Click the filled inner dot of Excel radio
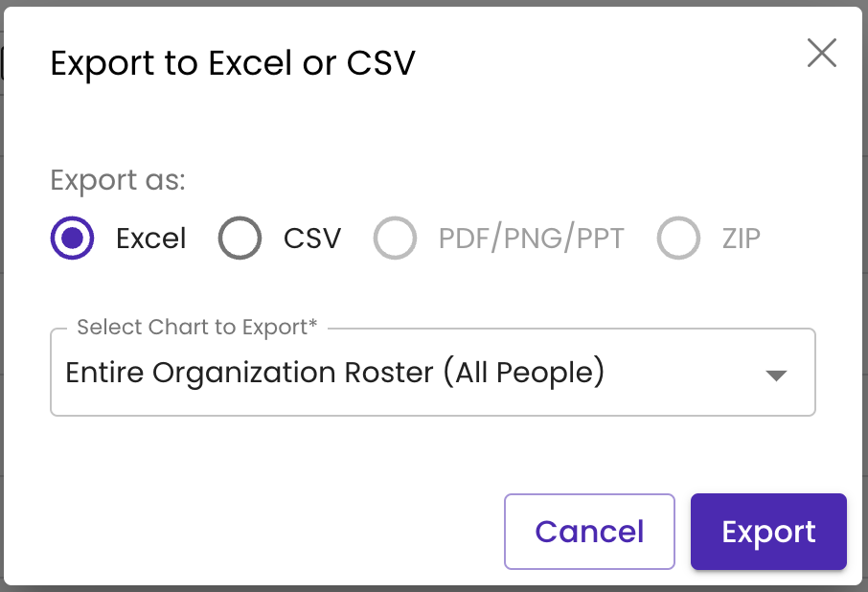Viewport: 868px width, 592px height. (x=72, y=239)
